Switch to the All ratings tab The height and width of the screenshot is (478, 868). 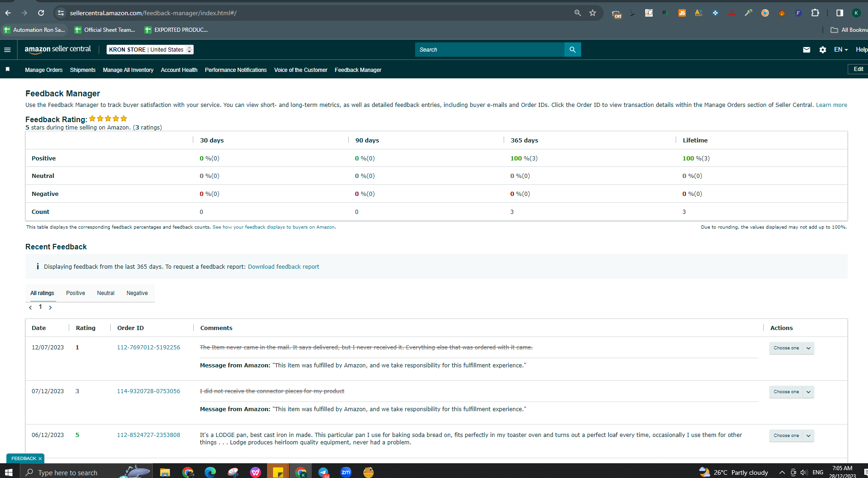(42, 293)
